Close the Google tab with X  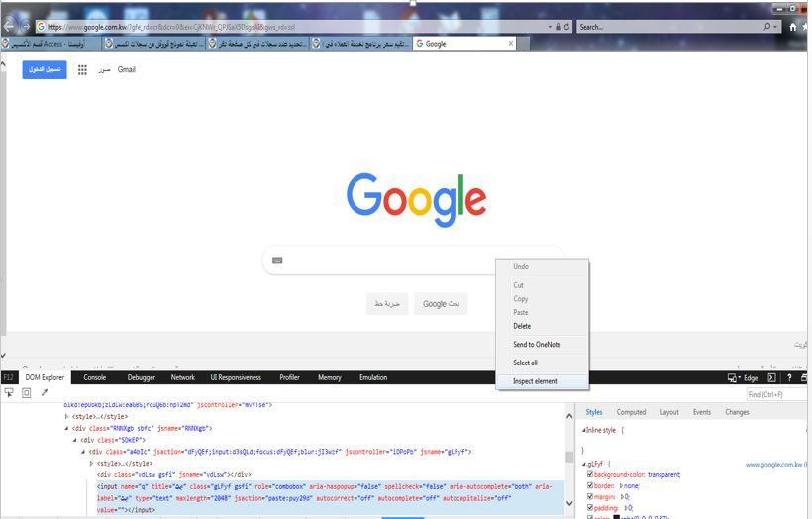[511, 44]
